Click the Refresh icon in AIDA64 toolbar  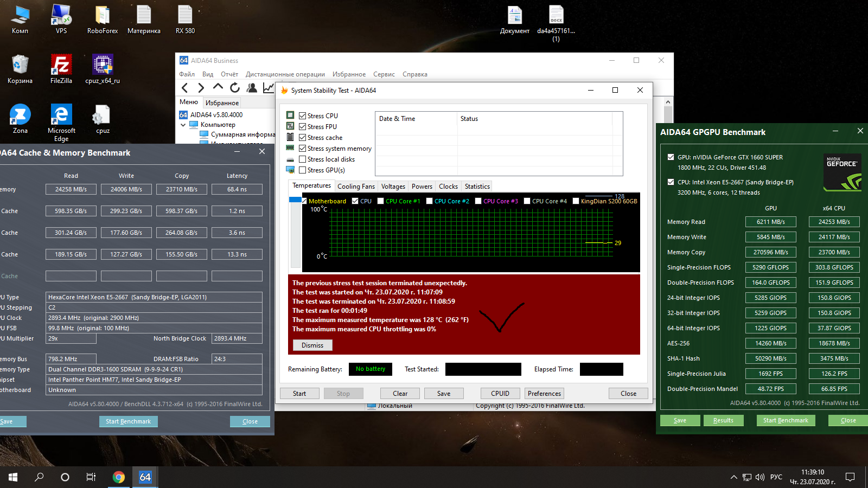(x=235, y=87)
